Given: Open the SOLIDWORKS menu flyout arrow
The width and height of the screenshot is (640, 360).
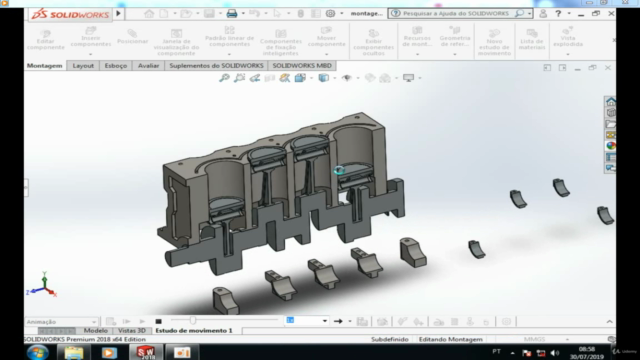Looking at the screenshot, I should pyautogui.click(x=118, y=13).
